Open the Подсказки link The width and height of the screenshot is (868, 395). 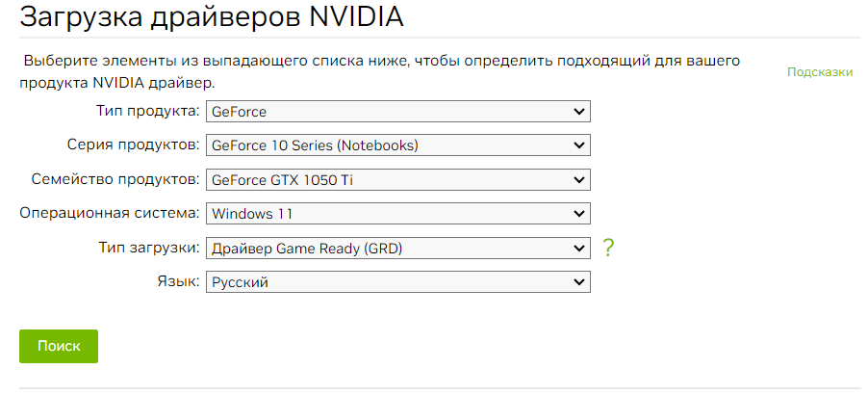click(x=820, y=72)
